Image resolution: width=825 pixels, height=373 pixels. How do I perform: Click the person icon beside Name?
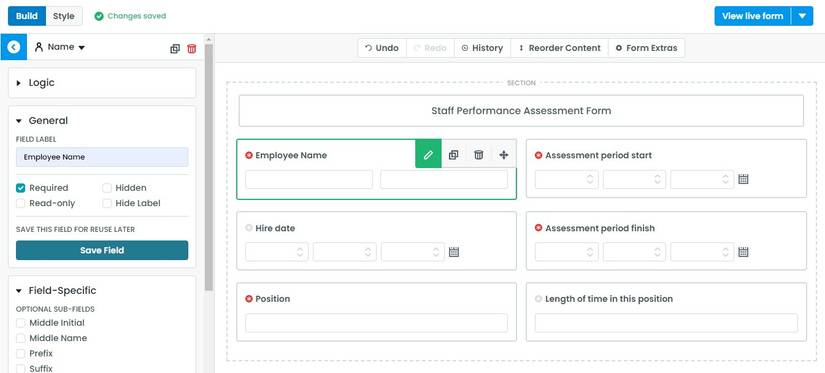[x=38, y=47]
